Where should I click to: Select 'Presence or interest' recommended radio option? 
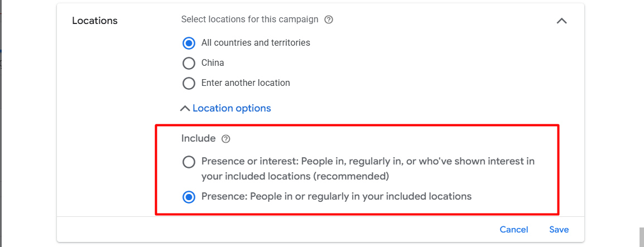(189, 162)
